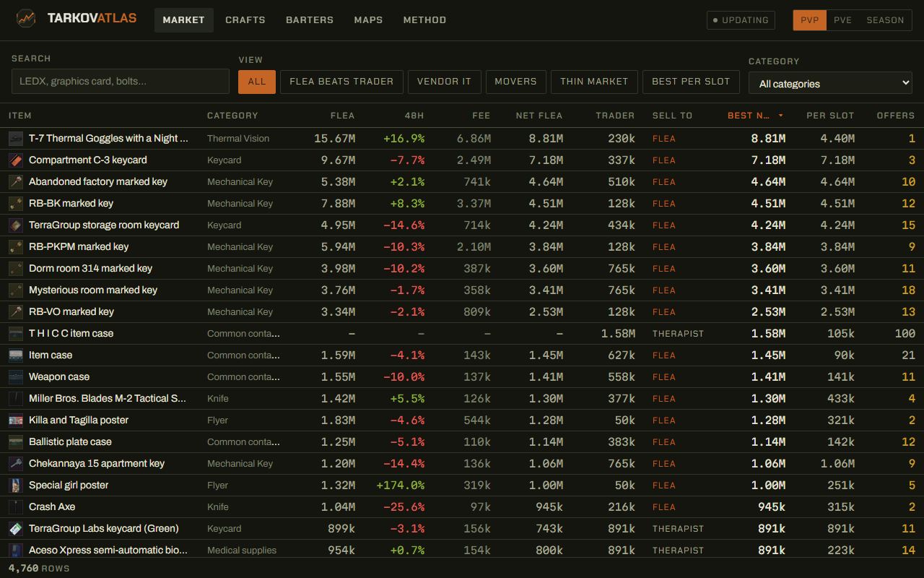Click the T-7 Thermal Goggles item icon
The width and height of the screenshot is (924, 578).
pyautogui.click(x=16, y=138)
